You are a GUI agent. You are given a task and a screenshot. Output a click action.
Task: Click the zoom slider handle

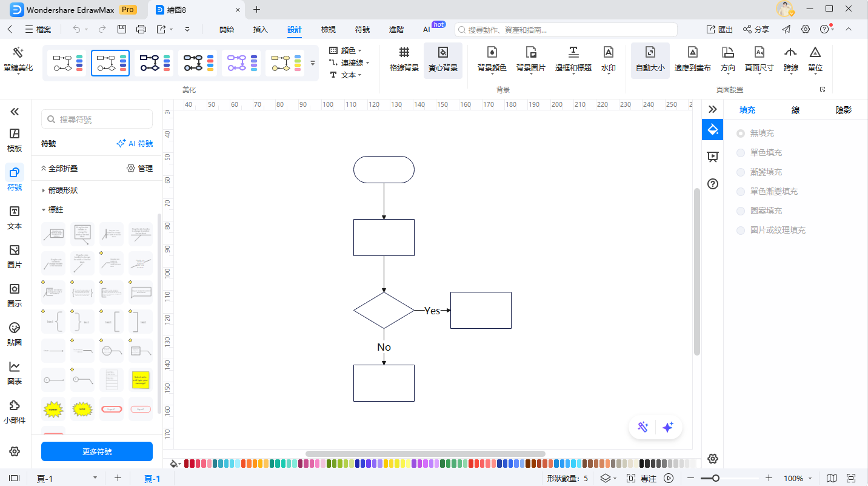pos(716,478)
